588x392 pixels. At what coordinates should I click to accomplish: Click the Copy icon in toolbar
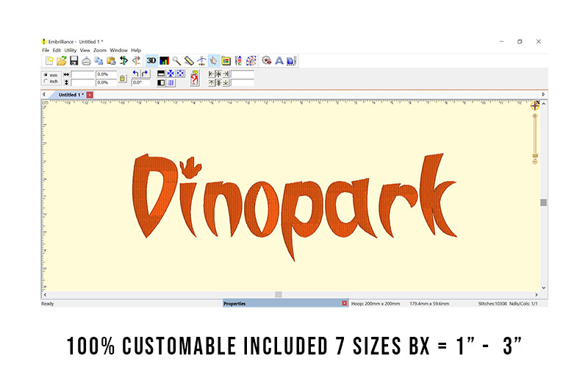point(98,61)
